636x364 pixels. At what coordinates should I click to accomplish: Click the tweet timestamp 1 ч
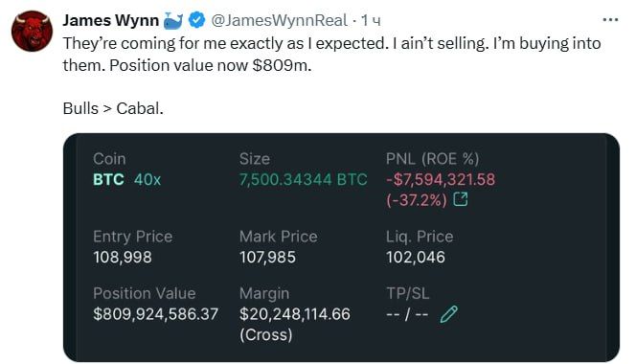371,21
